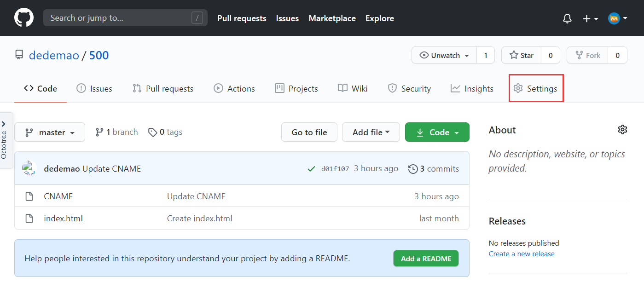
Task: Switch to the Wiki tab
Action: tap(353, 89)
